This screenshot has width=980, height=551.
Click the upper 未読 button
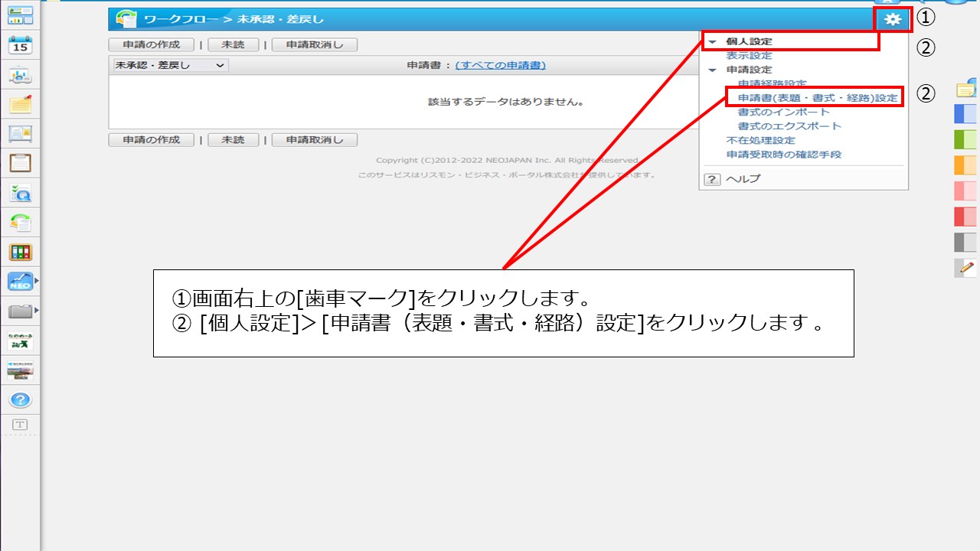tap(234, 45)
